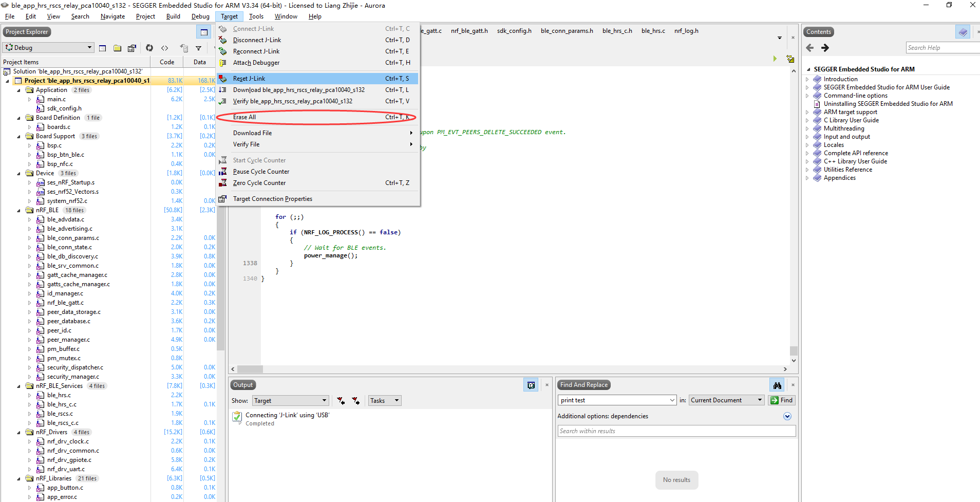Viewport: 980px width, 502px height.
Task: Click the Search Help input field
Action: pyautogui.click(x=943, y=48)
